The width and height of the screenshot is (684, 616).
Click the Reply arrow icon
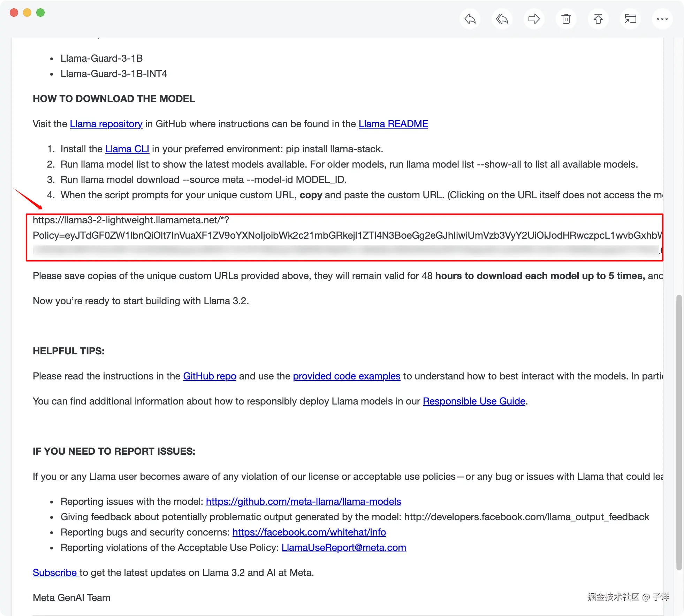[x=470, y=19]
